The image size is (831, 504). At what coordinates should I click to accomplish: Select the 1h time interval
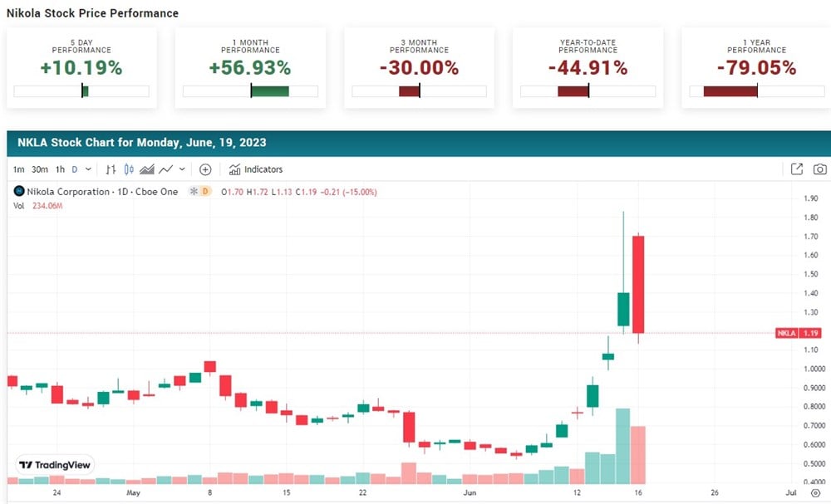60,169
